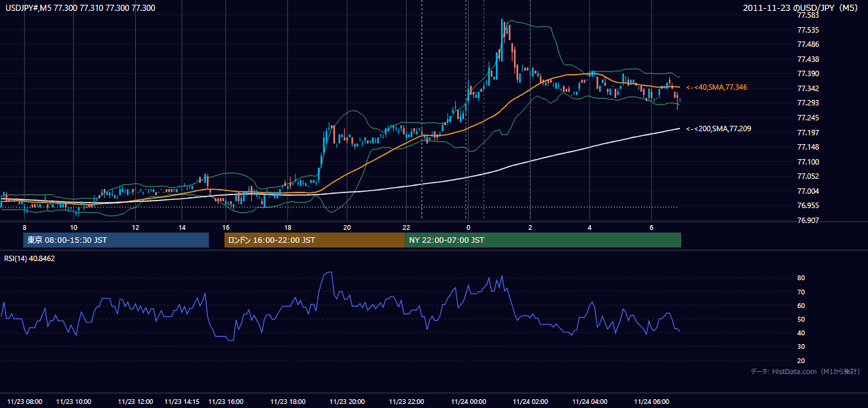Image resolution: width=868 pixels, height=408 pixels.
Task: Click price scale value 77.197
Action: [x=808, y=133]
